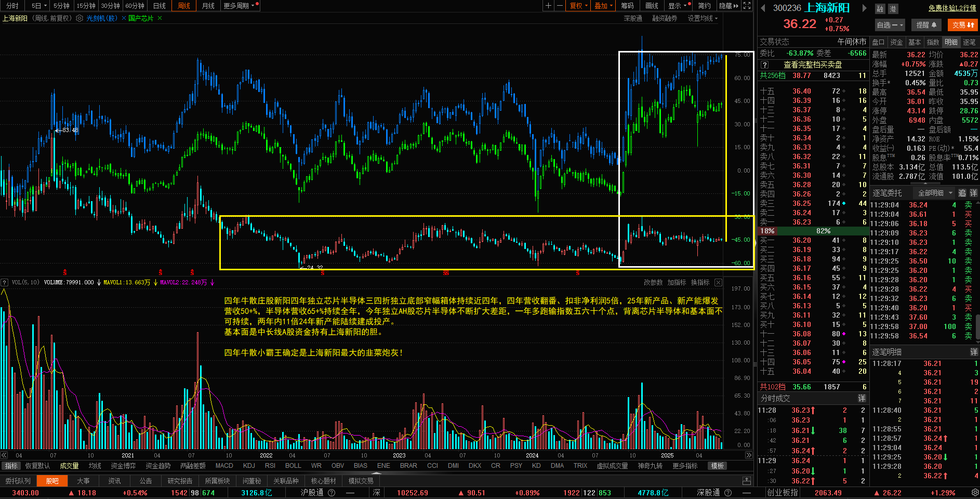Jump to chart end with right double-arrow
Screen dimensions: 980x499
[749, 455]
